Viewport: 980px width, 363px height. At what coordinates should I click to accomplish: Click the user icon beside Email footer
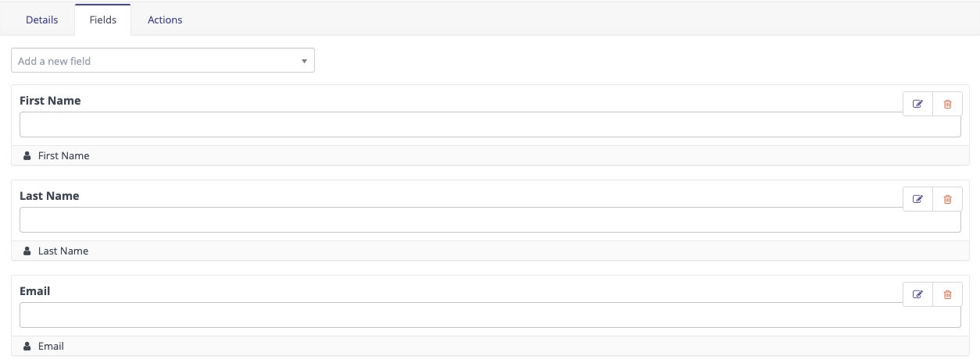pyautogui.click(x=27, y=347)
